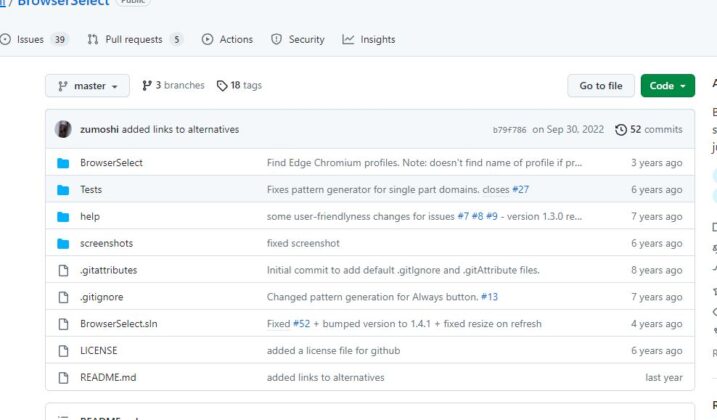Viewport: 717px width, 420px height.
Task: Click the BrowserSelect folder icon
Action: point(63,163)
